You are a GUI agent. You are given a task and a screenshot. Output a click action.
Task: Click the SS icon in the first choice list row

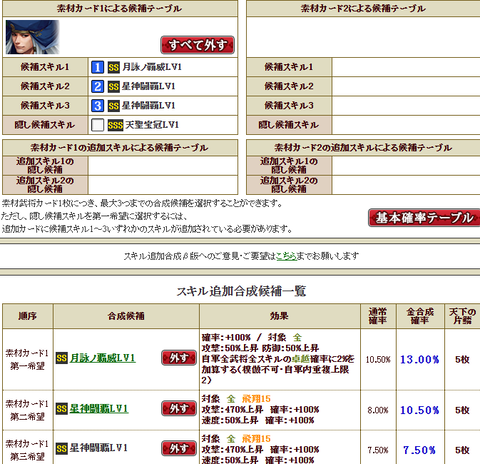coord(62,358)
